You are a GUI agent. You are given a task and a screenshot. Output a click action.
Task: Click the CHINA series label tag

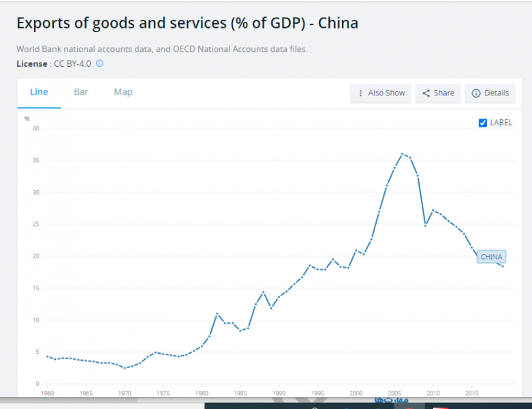[x=491, y=257]
